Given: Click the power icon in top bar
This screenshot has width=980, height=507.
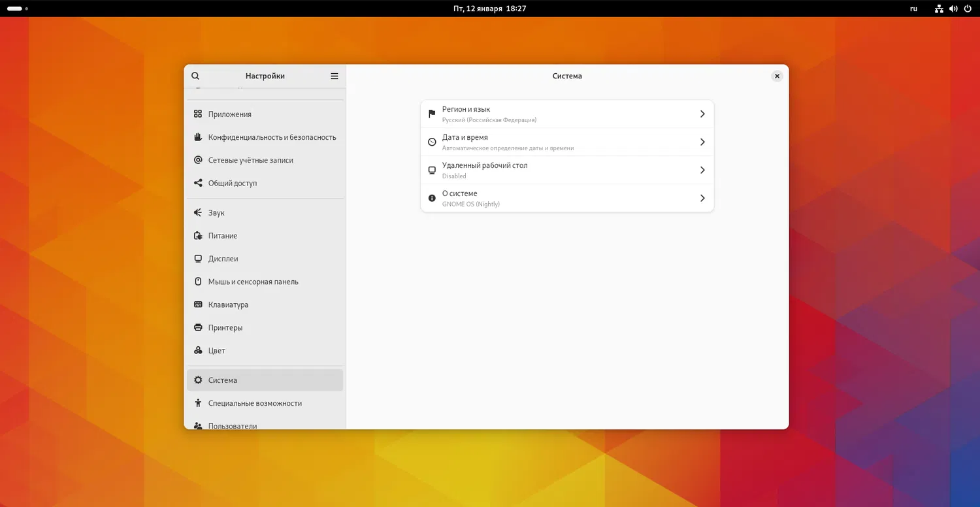Looking at the screenshot, I should coord(968,8).
